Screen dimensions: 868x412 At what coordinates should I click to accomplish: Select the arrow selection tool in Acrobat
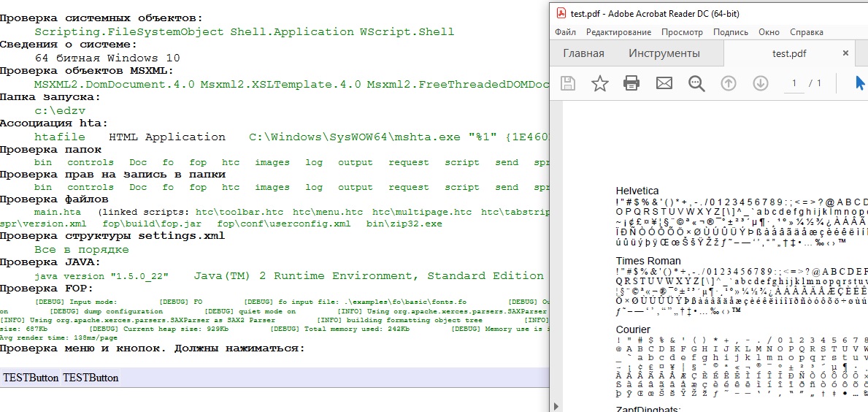[x=860, y=83]
